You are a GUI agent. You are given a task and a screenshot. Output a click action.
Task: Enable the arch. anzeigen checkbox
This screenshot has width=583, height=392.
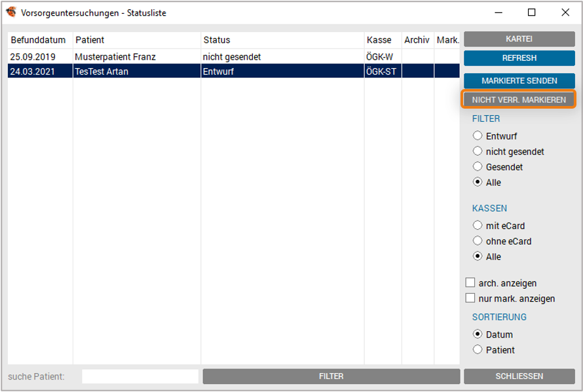(x=470, y=283)
